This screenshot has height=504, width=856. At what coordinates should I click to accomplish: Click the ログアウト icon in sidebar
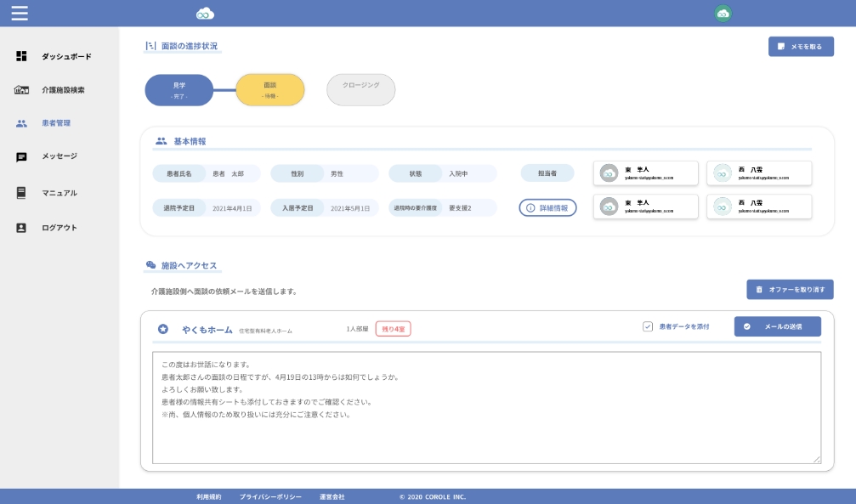click(22, 228)
